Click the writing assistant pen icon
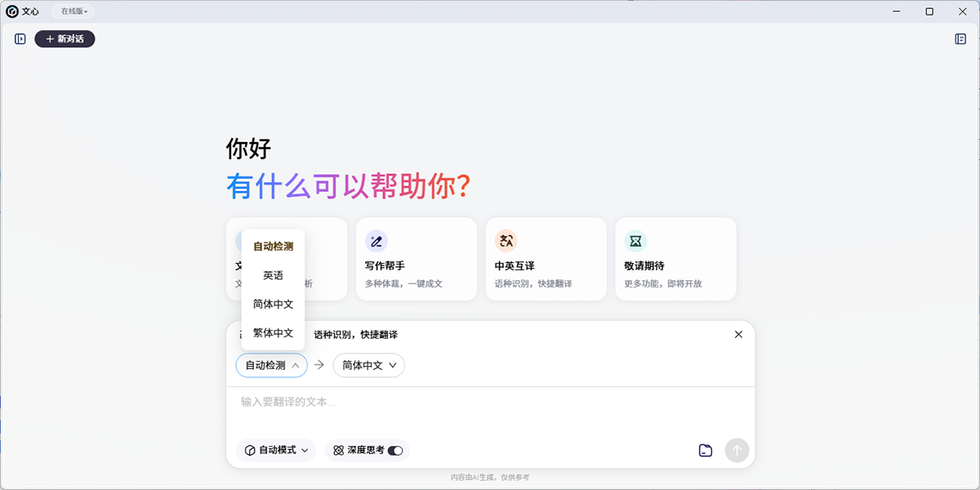 coord(376,241)
